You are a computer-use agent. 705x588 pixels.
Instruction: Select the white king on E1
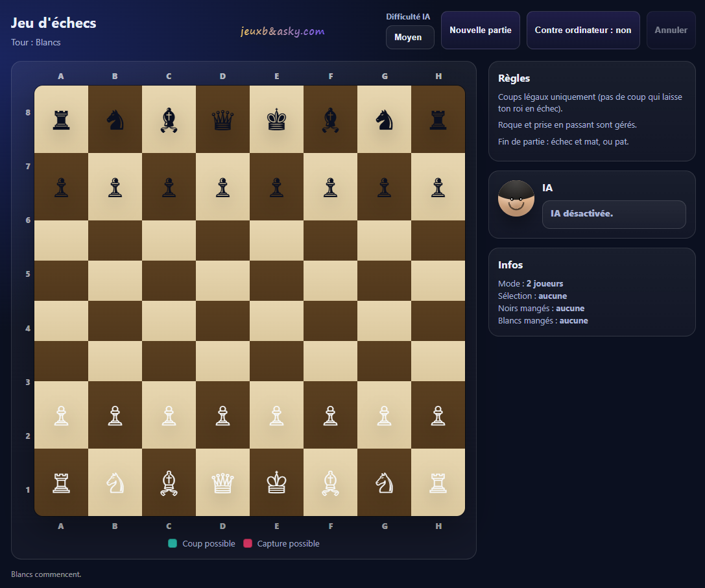point(277,482)
